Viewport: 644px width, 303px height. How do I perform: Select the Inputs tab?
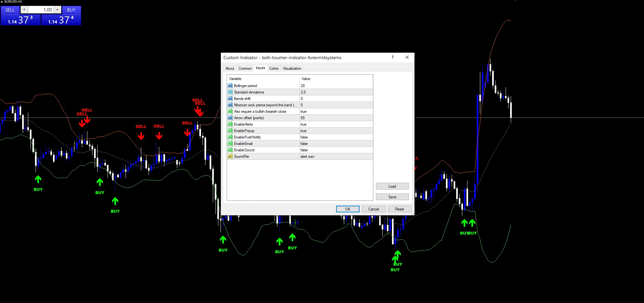coord(260,68)
